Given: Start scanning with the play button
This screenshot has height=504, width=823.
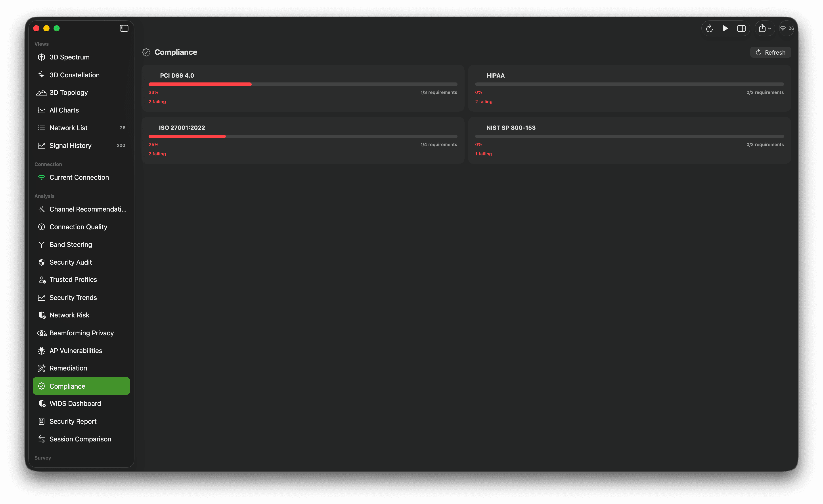Looking at the screenshot, I should (725, 28).
